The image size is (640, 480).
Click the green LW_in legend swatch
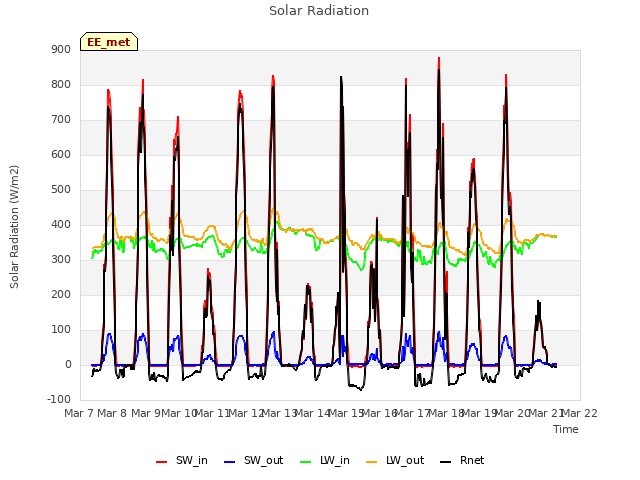tap(305, 462)
